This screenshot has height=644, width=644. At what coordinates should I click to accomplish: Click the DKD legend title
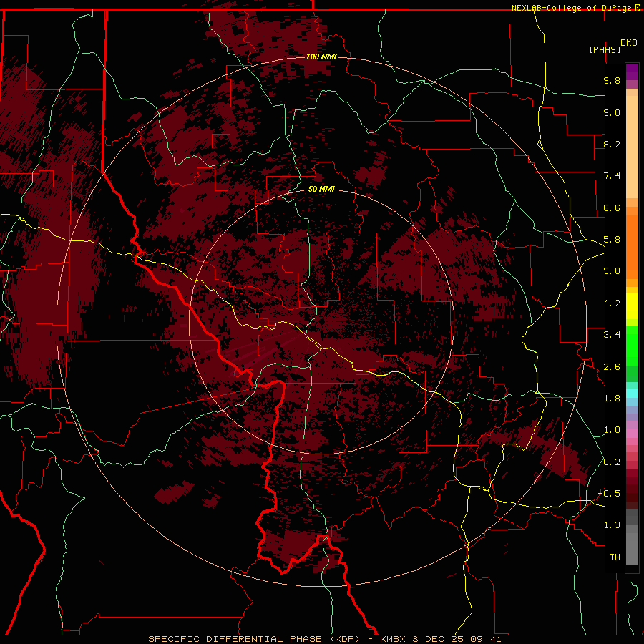[x=629, y=43]
